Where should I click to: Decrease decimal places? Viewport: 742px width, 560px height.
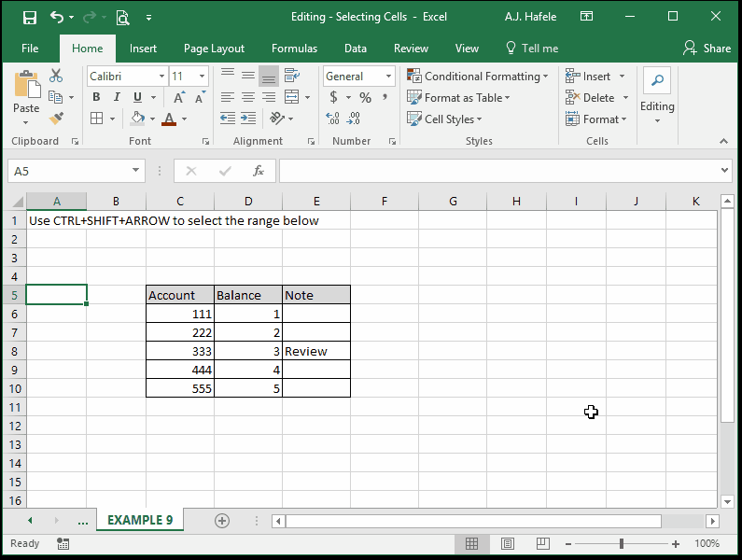(354, 119)
